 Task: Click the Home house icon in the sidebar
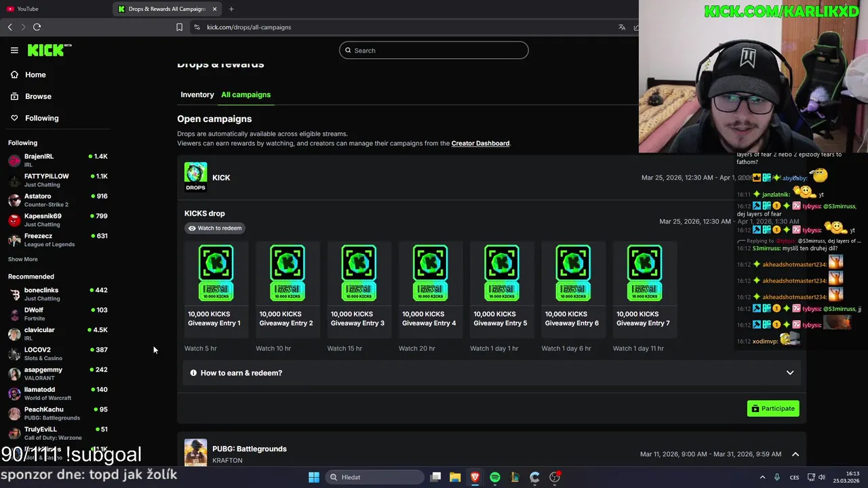(14, 75)
